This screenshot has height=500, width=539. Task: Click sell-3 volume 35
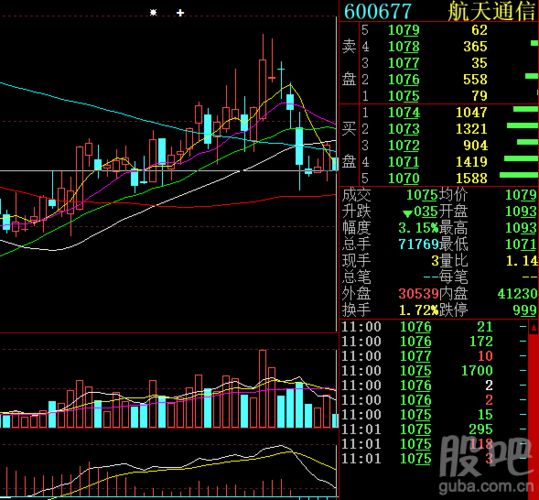pos(479,63)
